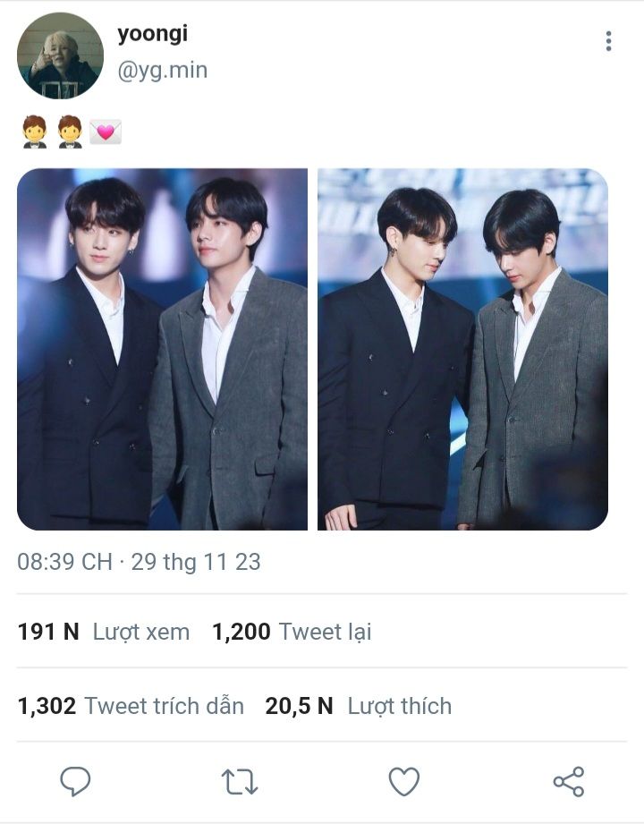Show the 1,200 Tweet lại list

(291, 632)
